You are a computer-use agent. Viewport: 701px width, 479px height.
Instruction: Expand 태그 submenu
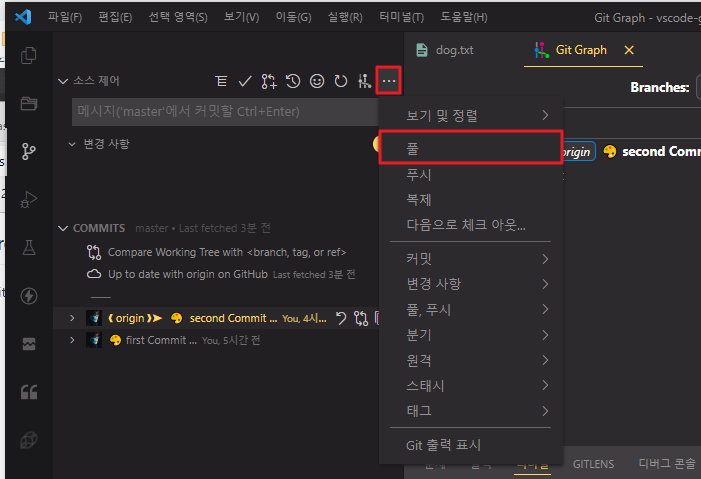[471, 411]
